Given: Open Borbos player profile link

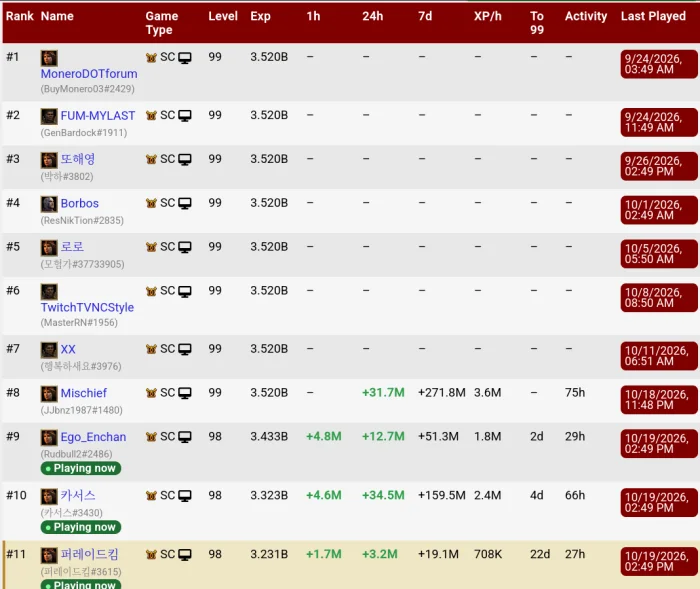Looking at the screenshot, I should pyautogui.click(x=79, y=203).
